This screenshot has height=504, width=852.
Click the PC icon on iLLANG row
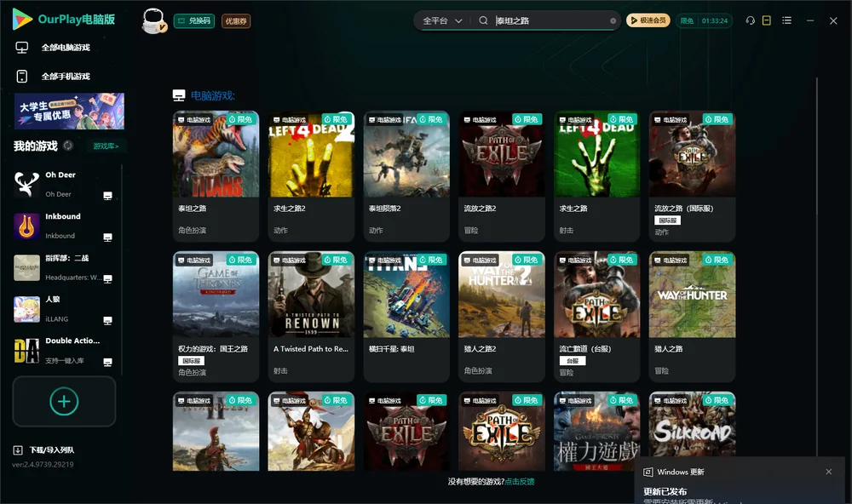point(107,320)
